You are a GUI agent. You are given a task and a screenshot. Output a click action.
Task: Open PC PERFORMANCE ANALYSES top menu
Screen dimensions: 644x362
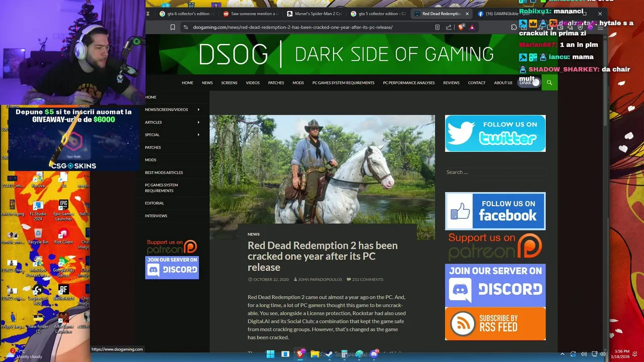pyautogui.click(x=409, y=82)
